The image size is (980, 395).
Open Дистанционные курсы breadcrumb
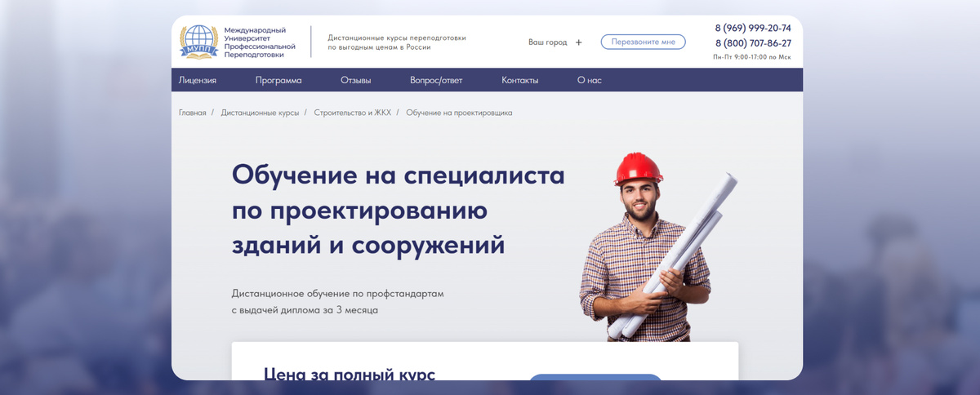(260, 113)
